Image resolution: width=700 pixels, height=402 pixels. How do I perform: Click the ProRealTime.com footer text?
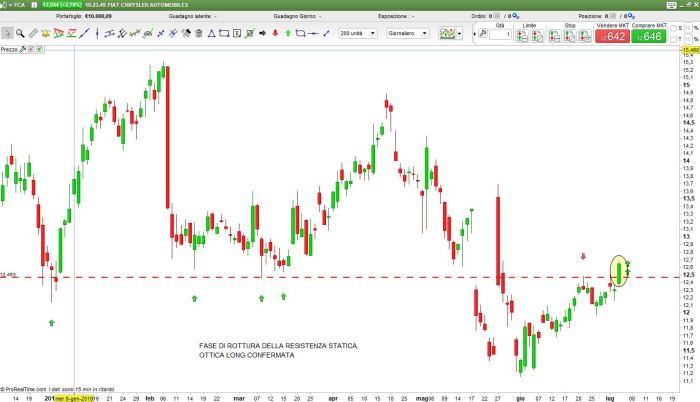pos(25,389)
